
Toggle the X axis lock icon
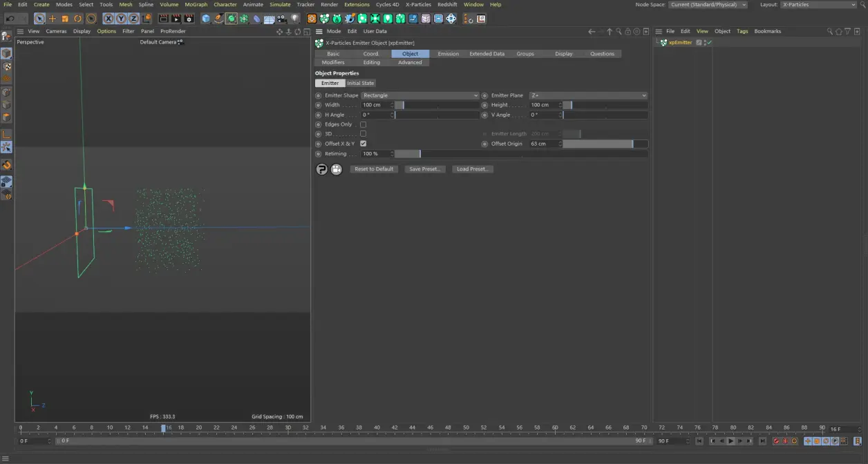(x=108, y=19)
